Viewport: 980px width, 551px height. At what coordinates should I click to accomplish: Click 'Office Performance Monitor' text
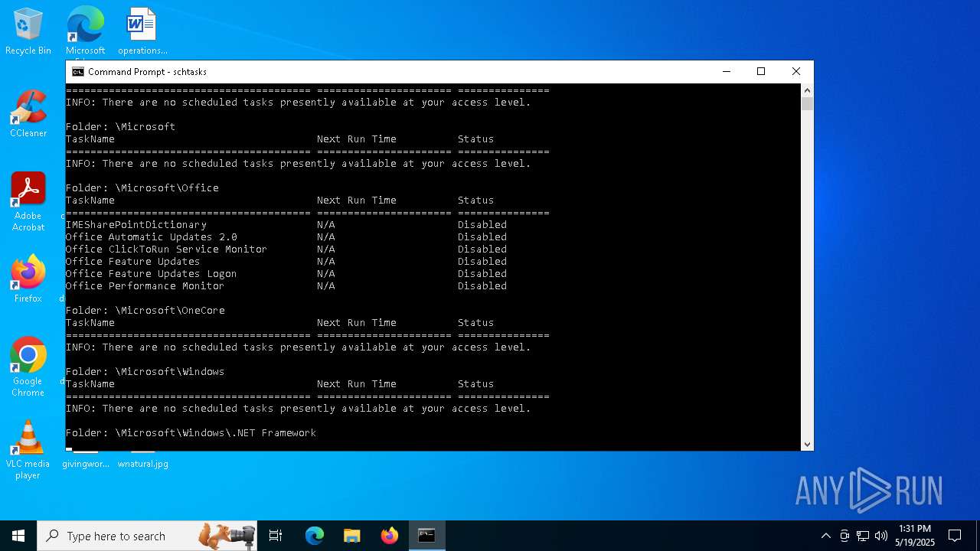[145, 286]
